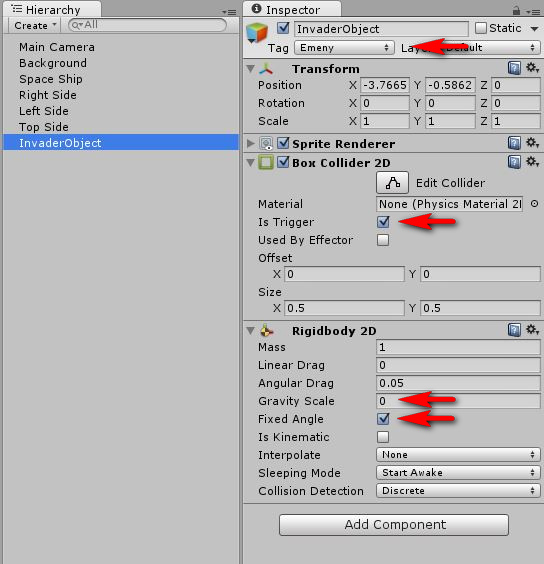Open Physics Material object picker circle

point(534,204)
